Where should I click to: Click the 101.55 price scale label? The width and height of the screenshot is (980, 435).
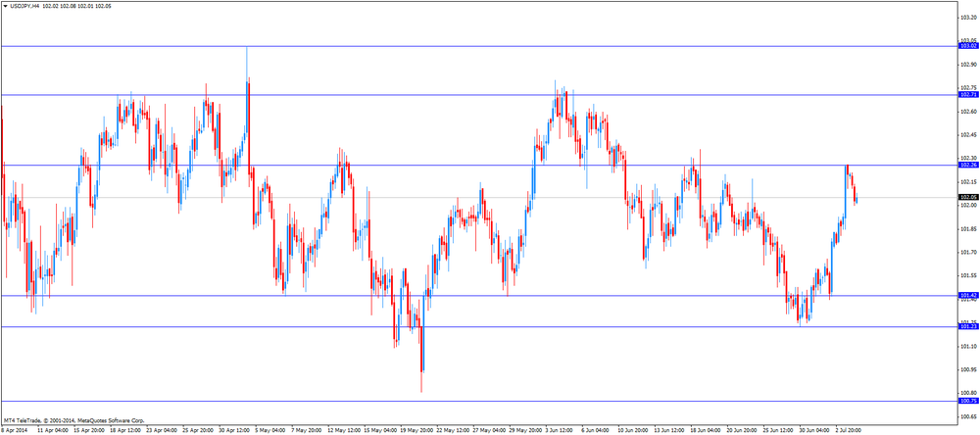coord(969,275)
